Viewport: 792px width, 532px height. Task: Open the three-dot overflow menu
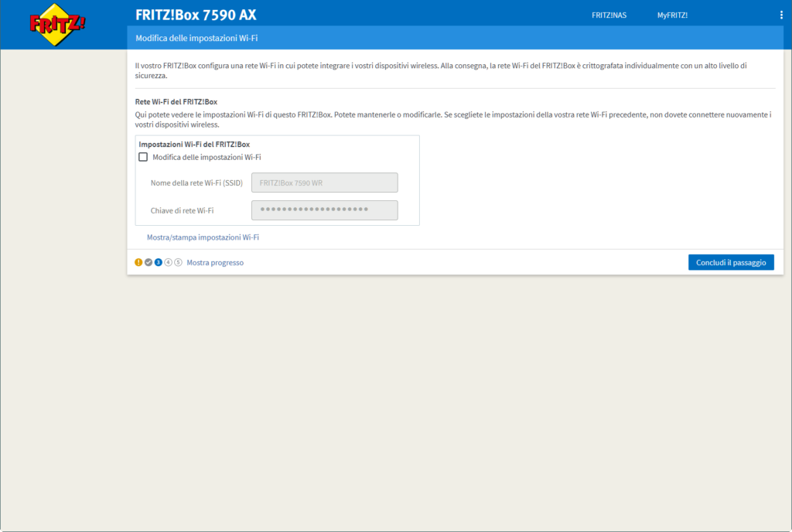click(x=782, y=14)
